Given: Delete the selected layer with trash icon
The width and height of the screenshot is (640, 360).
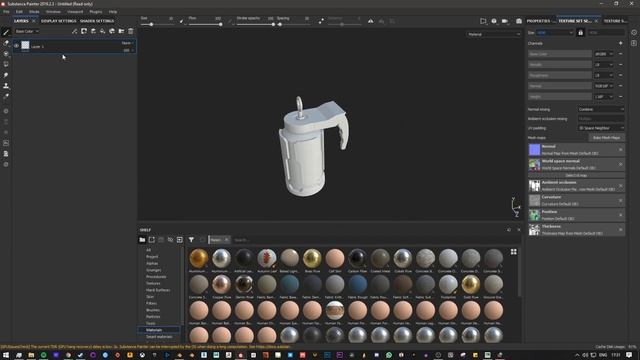Looking at the screenshot, I should (131, 31).
